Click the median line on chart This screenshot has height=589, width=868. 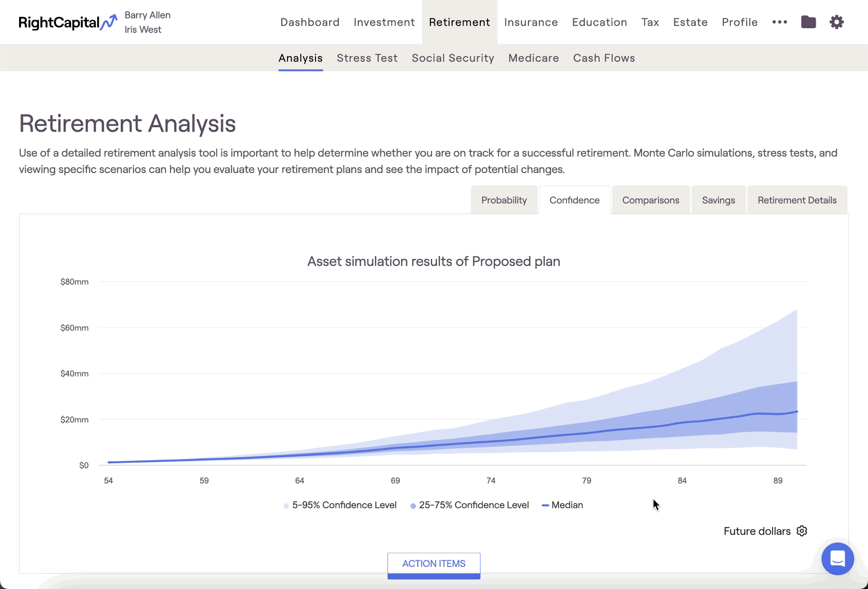coord(586,433)
